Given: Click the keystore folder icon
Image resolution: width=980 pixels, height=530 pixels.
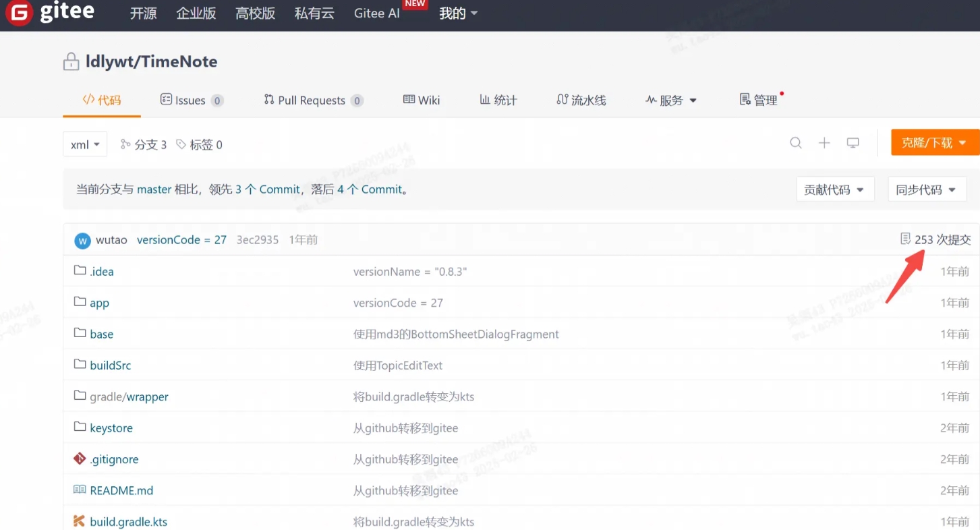Looking at the screenshot, I should coord(80,428).
